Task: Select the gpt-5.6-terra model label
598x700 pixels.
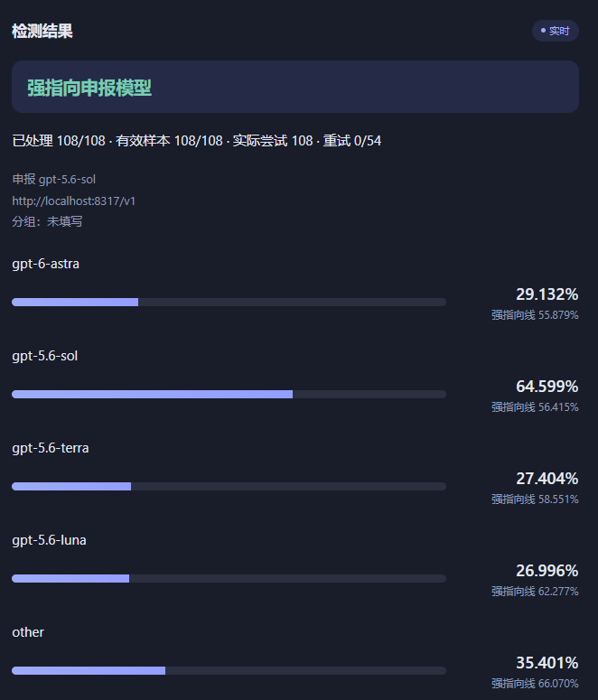Action: pyautogui.click(x=51, y=448)
